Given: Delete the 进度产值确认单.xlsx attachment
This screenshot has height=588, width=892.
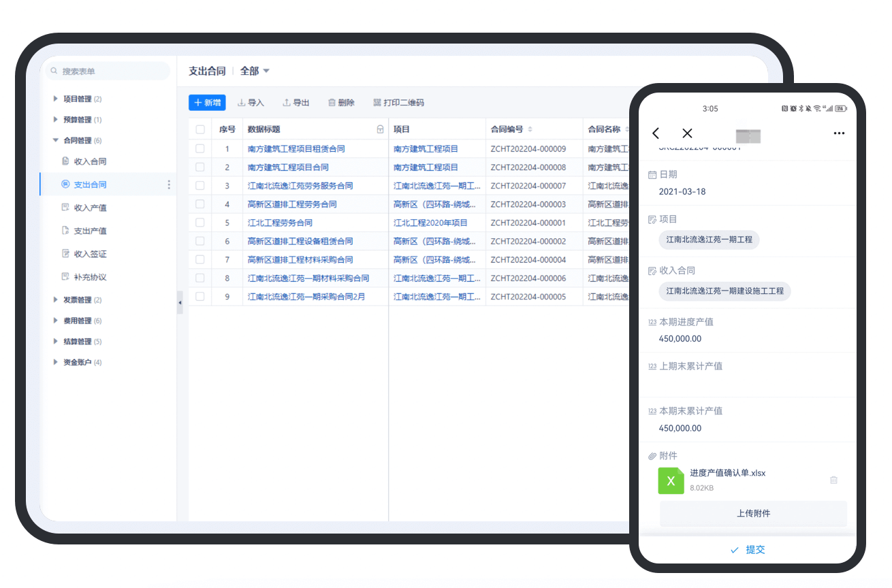Looking at the screenshot, I should point(833,480).
